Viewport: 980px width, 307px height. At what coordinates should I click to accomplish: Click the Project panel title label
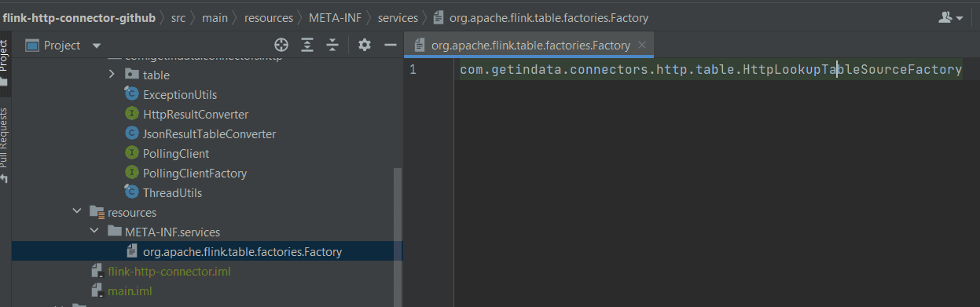pyautogui.click(x=62, y=46)
